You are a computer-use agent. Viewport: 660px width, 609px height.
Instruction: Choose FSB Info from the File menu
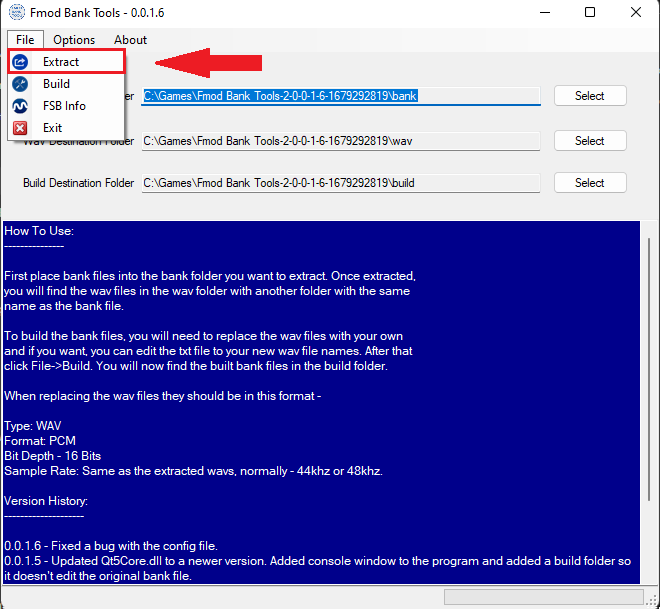(66, 106)
